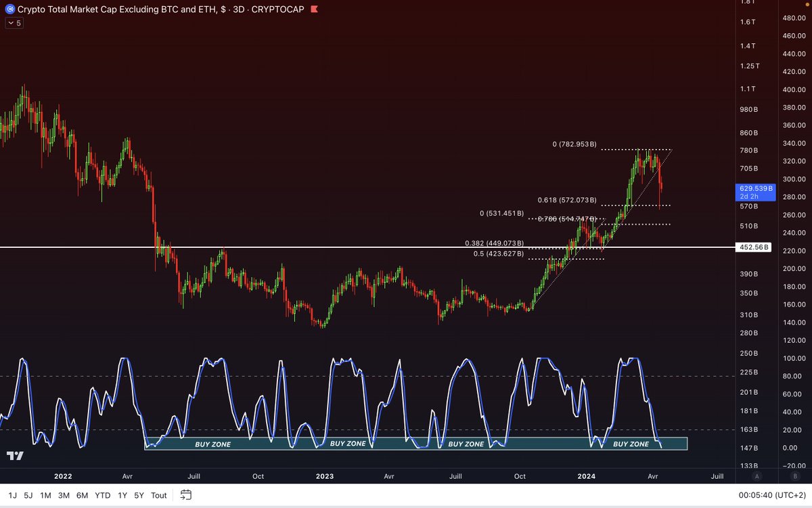The height and width of the screenshot is (508, 812).
Task: Click the 2023 label on time axis
Action: 324,476
